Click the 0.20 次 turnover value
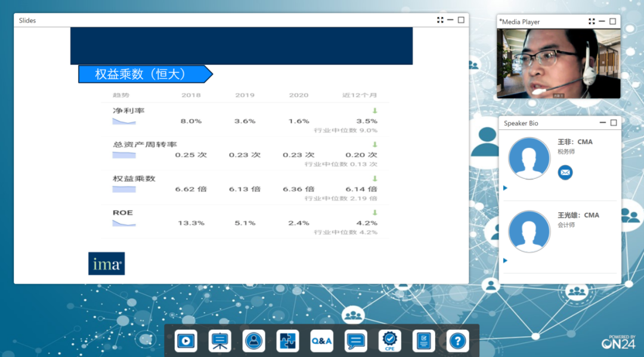Image resolution: width=644 pixels, height=357 pixels. click(x=361, y=155)
